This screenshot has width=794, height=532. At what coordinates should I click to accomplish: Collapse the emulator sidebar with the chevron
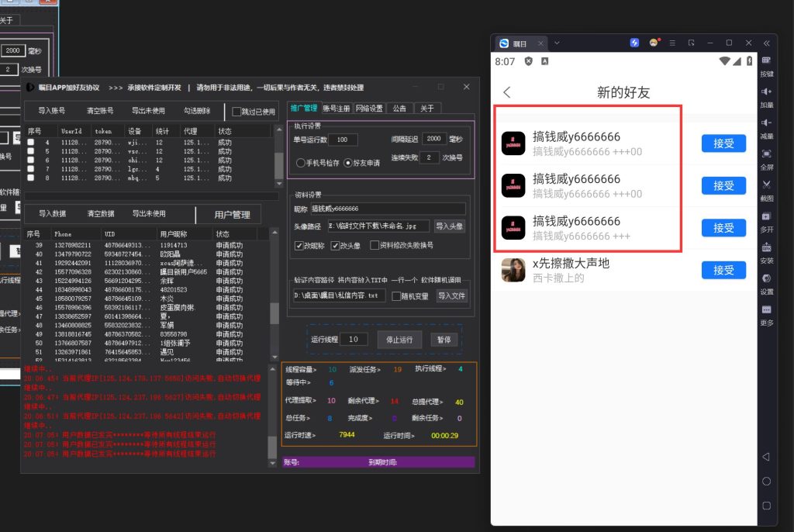(x=766, y=43)
